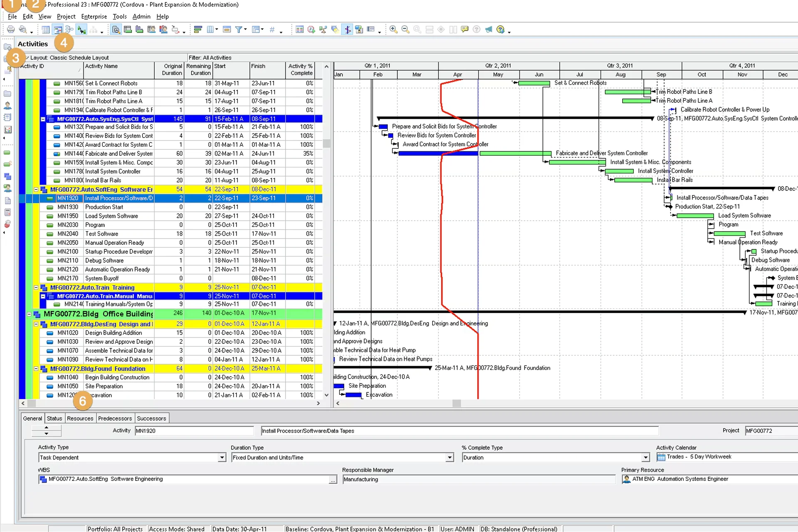Switch to the Predecessors tab

(x=115, y=419)
